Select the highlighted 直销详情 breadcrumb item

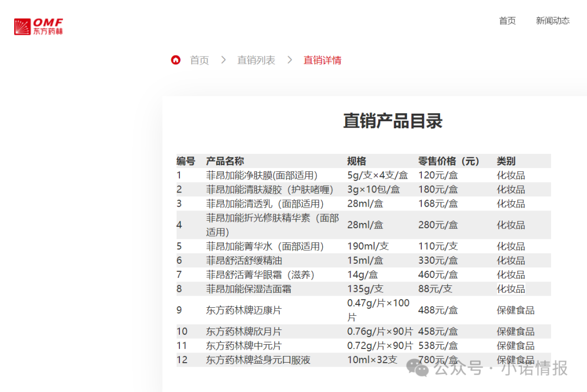point(322,60)
